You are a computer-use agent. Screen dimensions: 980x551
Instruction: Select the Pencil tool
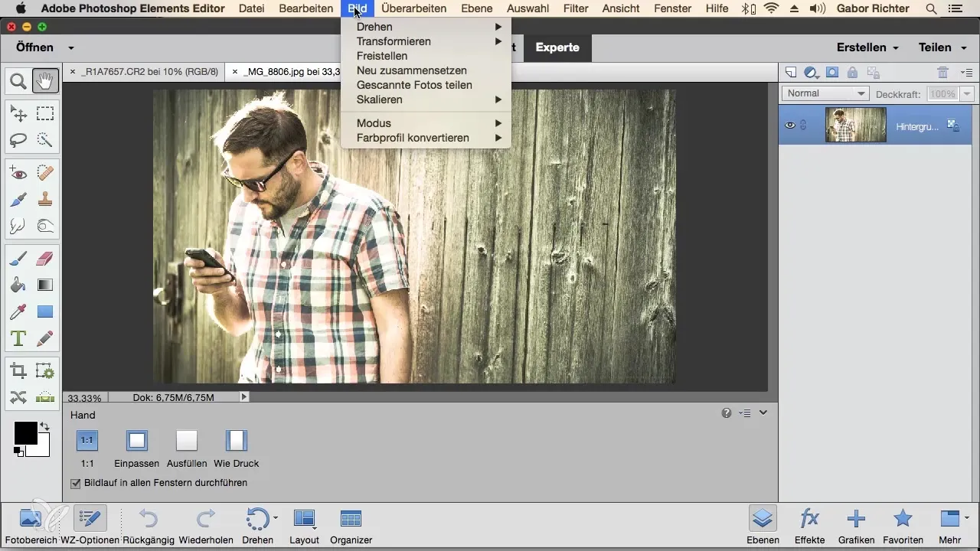click(x=45, y=337)
